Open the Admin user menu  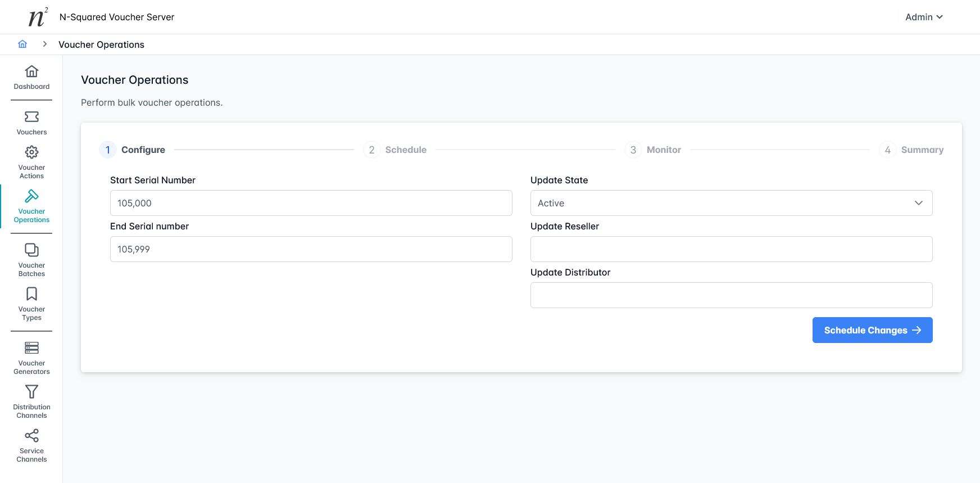tap(923, 17)
